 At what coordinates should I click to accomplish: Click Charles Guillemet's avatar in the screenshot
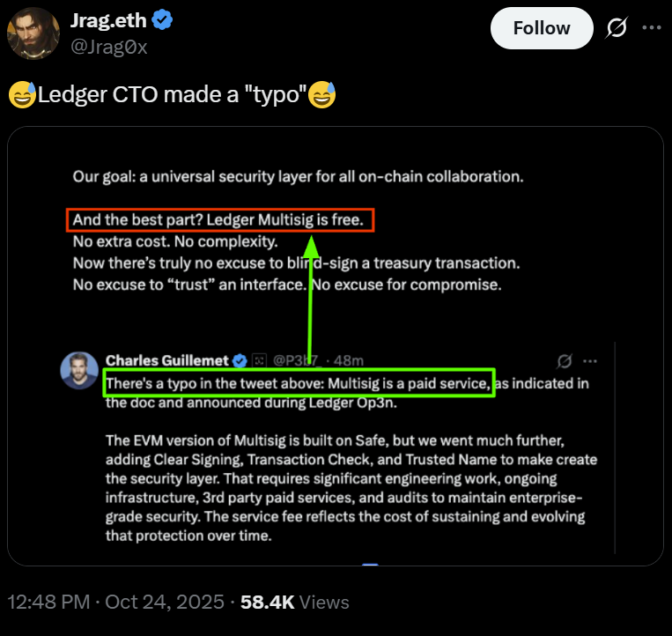tap(79, 370)
